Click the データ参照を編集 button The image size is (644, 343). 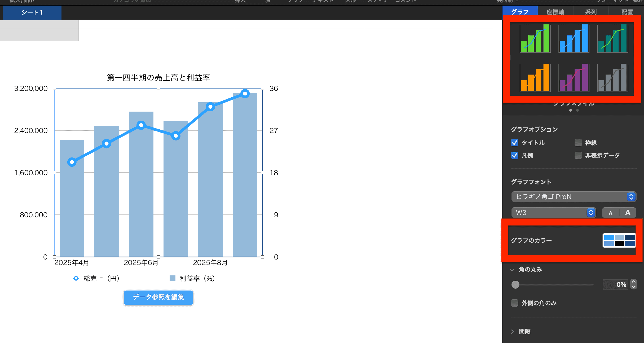[x=158, y=297]
